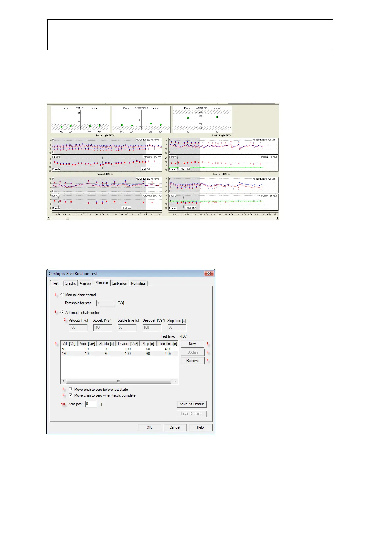Open the Calibration tab
The height and width of the screenshot is (554, 392).
(x=119, y=283)
